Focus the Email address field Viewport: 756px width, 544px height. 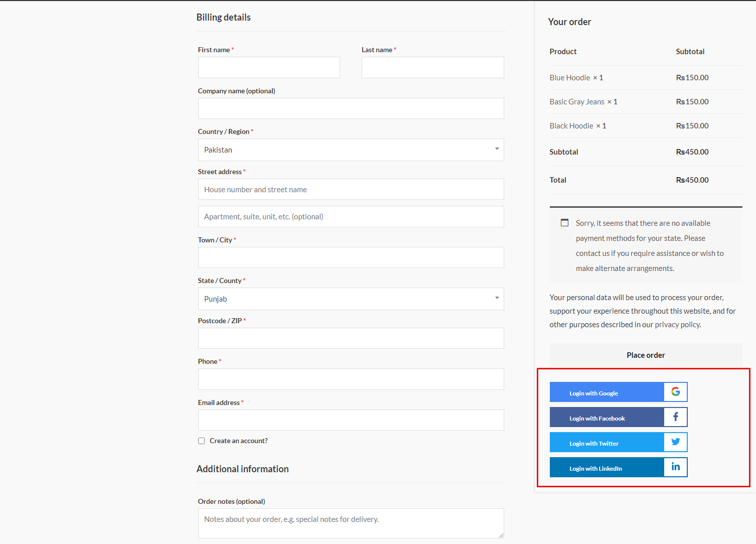pos(351,420)
